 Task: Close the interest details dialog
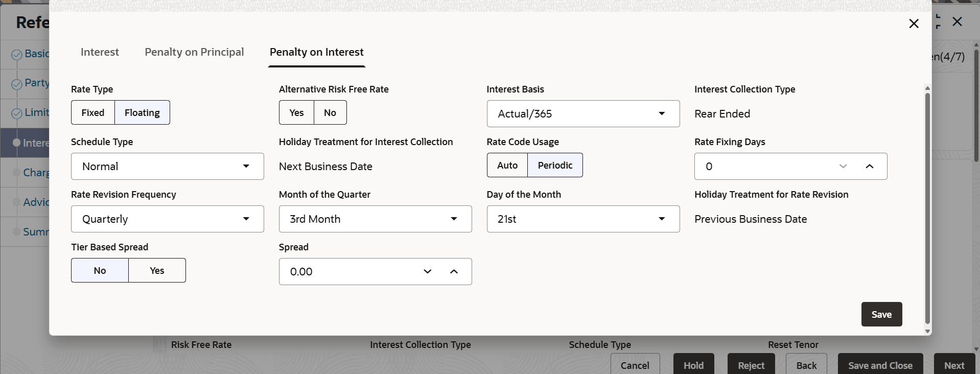[914, 24]
